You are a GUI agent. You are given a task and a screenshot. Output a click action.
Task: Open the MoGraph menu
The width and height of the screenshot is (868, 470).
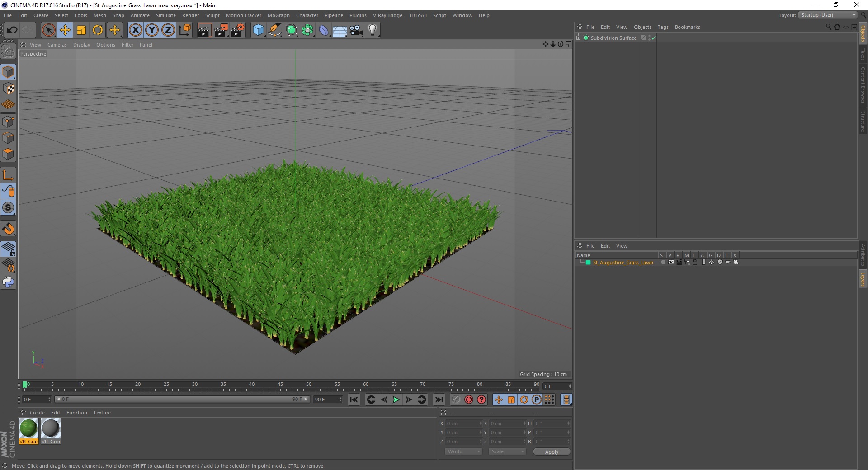click(x=278, y=15)
